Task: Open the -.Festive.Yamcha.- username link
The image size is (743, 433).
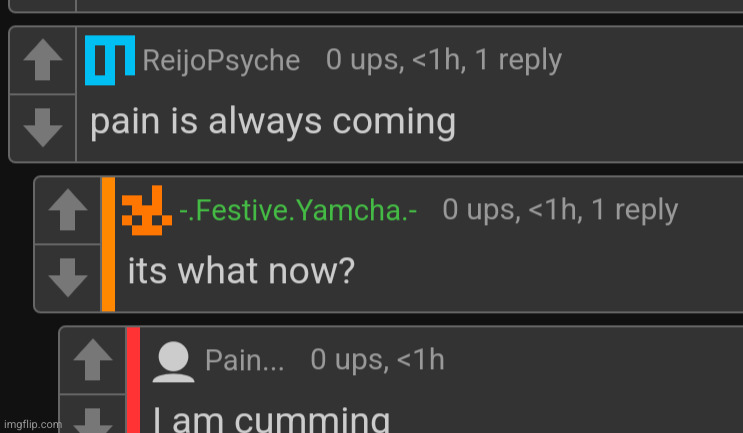Action: tap(298, 210)
